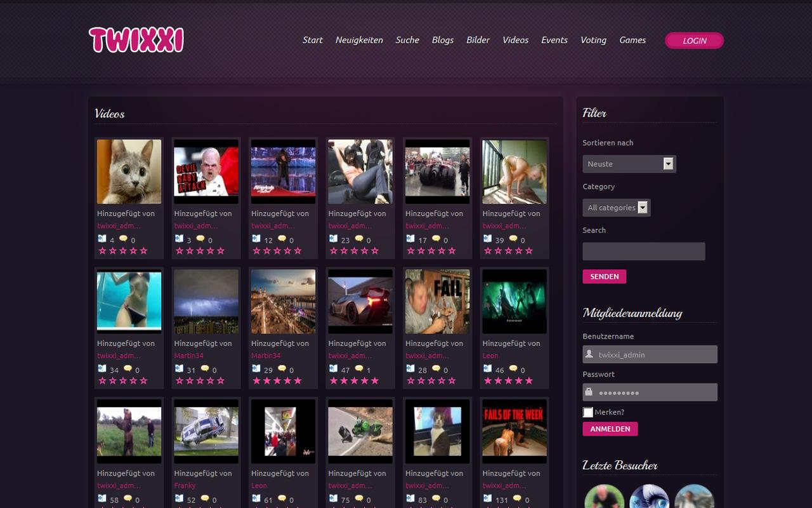Click the ANMELDEN button

pyautogui.click(x=610, y=429)
